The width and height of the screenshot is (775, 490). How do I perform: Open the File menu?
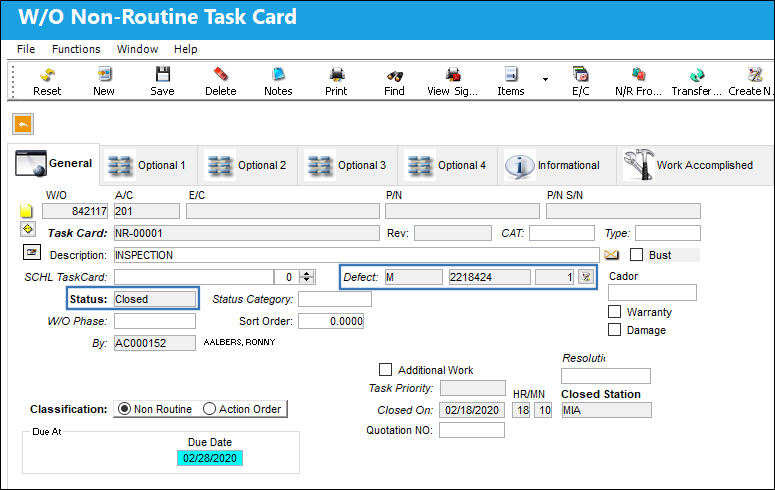(x=26, y=49)
